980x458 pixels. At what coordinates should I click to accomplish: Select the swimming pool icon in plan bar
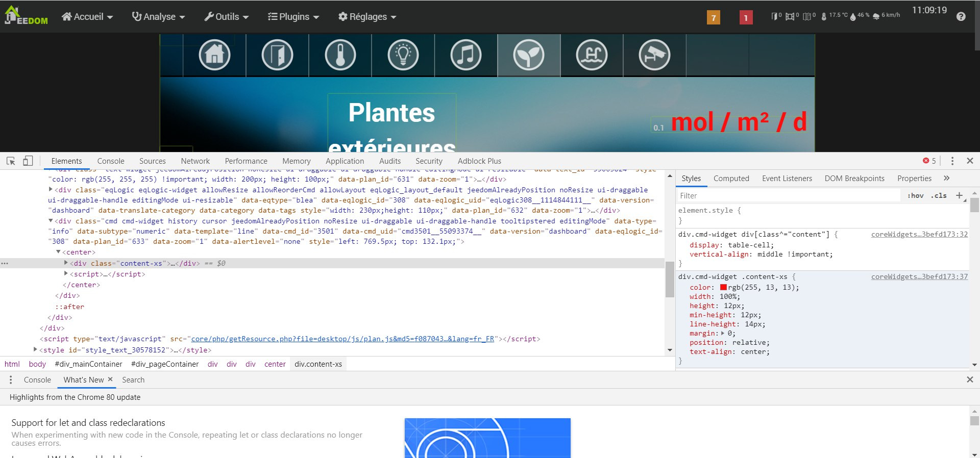click(592, 55)
